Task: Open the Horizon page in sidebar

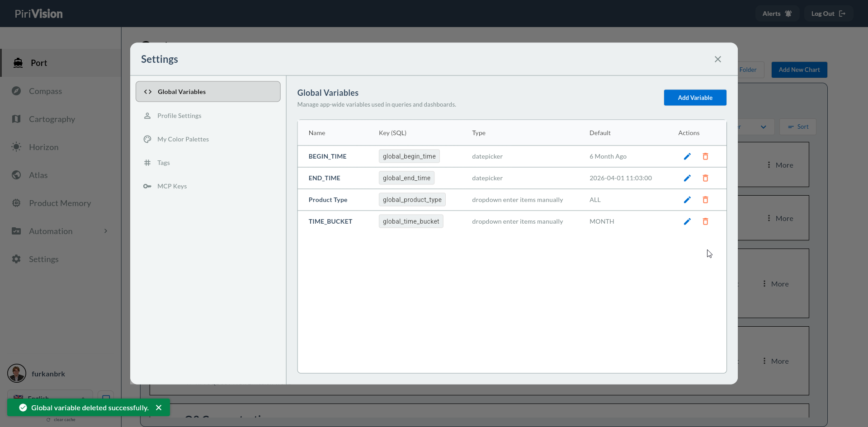Action: (x=61, y=147)
